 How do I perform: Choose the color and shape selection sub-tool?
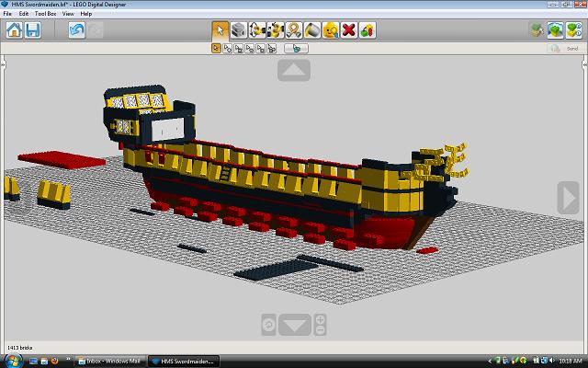coord(272,49)
